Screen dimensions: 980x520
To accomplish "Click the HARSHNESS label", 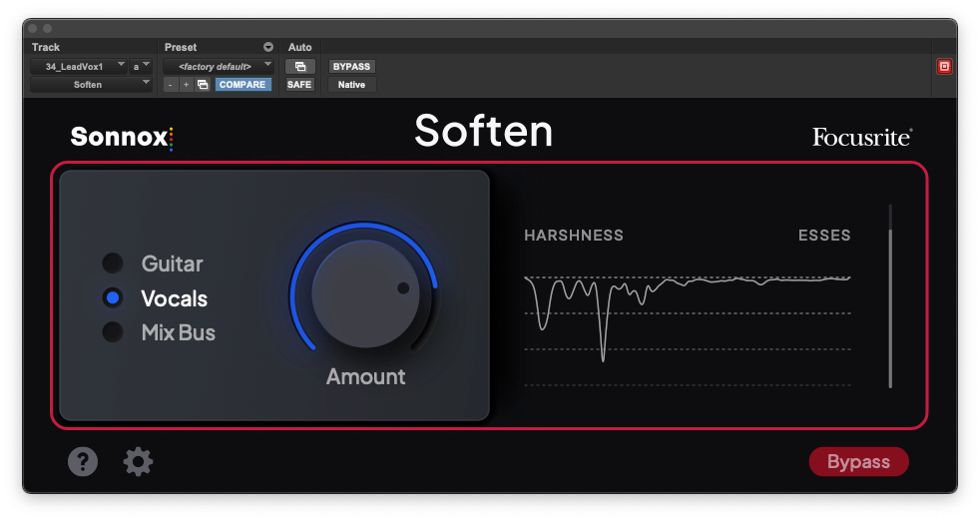I will 574,236.
